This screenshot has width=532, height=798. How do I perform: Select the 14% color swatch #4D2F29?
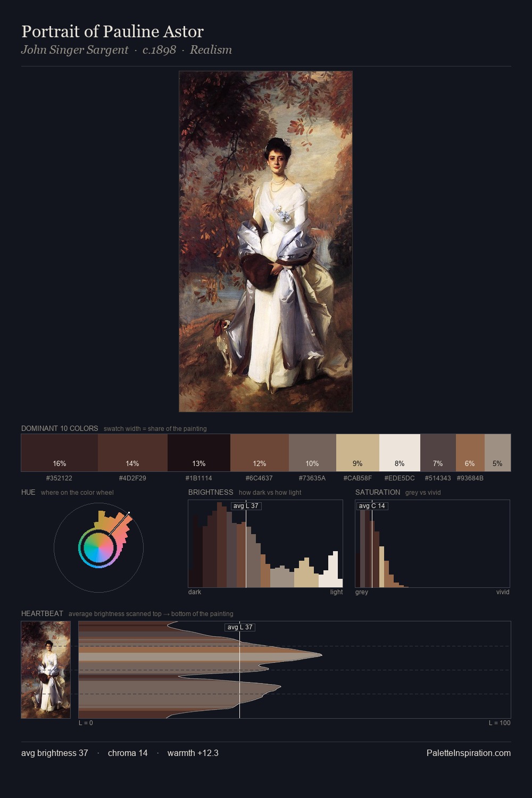[x=132, y=453]
